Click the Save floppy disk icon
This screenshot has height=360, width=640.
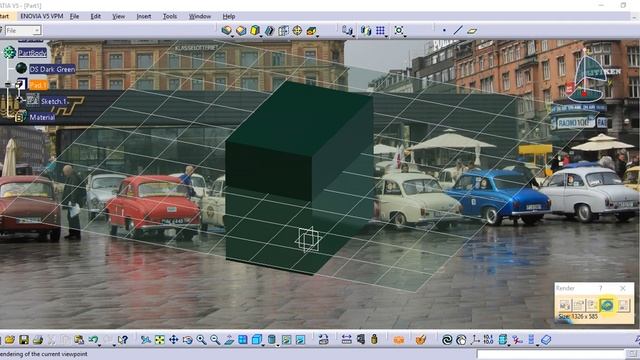coord(24,340)
